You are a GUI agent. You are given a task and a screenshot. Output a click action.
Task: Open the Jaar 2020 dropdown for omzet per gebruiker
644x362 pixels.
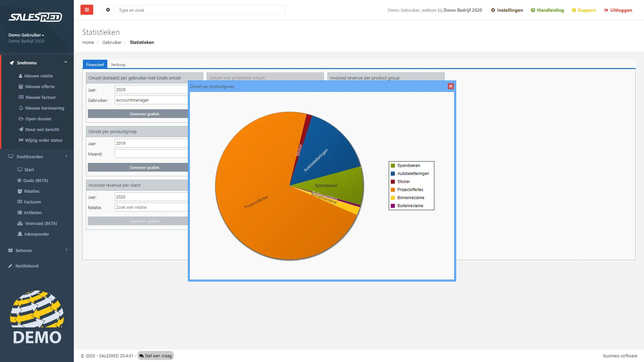(x=151, y=89)
